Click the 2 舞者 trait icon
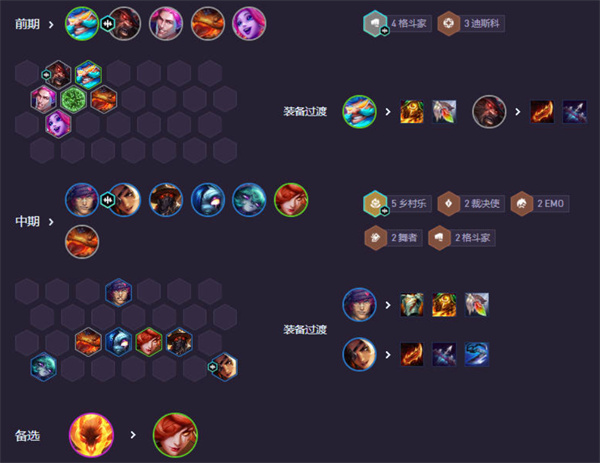Image resolution: width=600 pixels, height=463 pixels. click(375, 238)
